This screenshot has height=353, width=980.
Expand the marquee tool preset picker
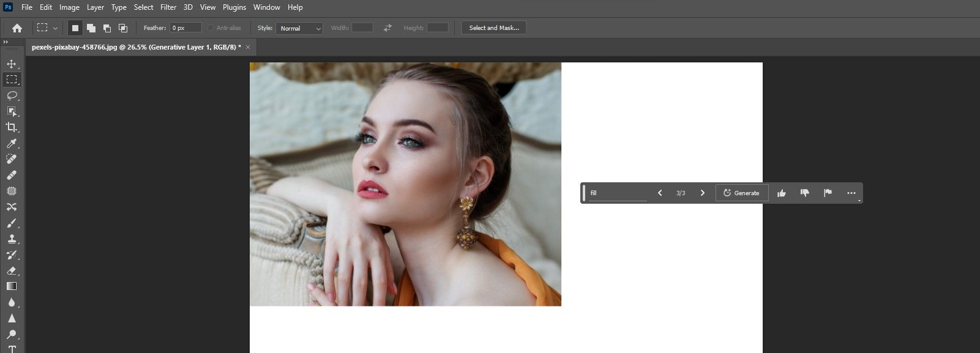click(x=55, y=28)
